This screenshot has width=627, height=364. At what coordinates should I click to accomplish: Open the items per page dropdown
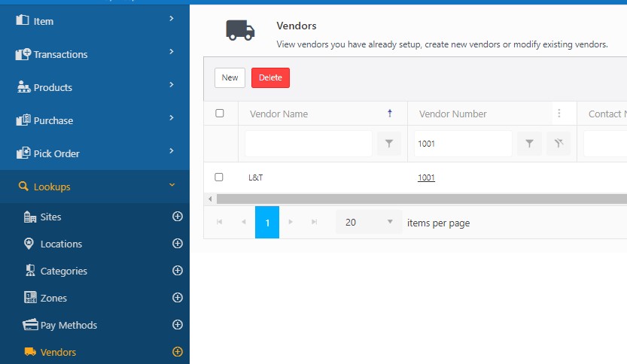pos(369,223)
